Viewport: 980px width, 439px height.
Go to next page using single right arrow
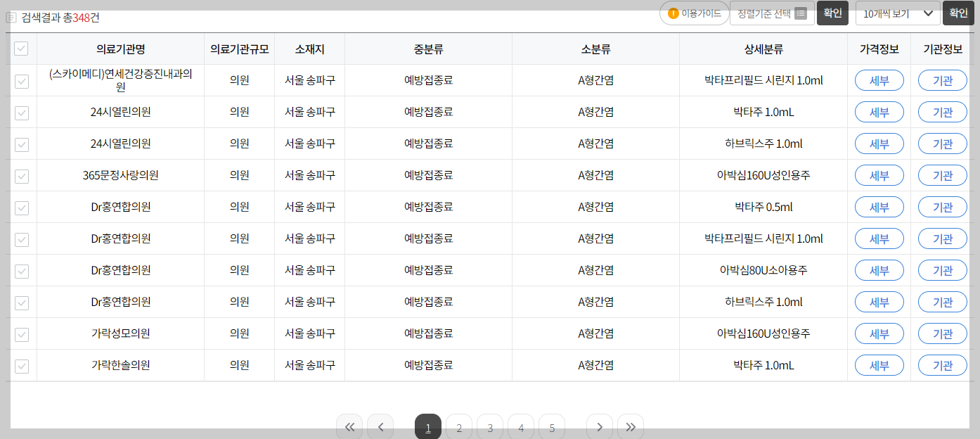[x=599, y=426]
